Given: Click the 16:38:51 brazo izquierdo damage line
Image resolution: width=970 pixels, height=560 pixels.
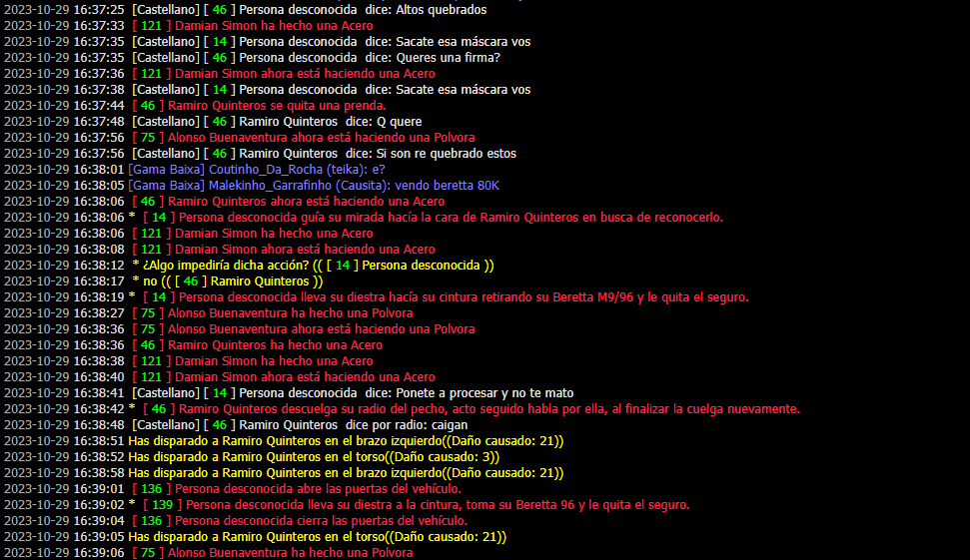Looking at the screenshot, I should click(284, 441).
